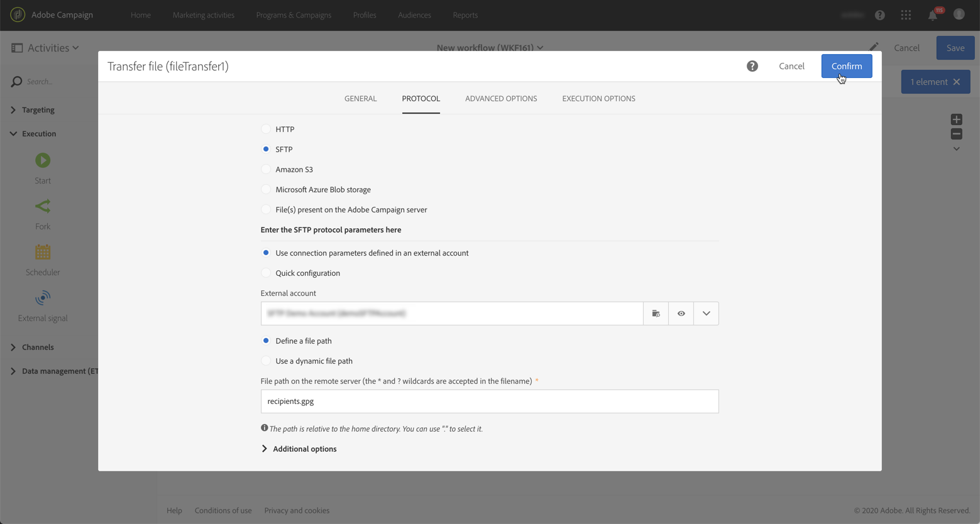Open the apps grid switcher

click(x=906, y=15)
